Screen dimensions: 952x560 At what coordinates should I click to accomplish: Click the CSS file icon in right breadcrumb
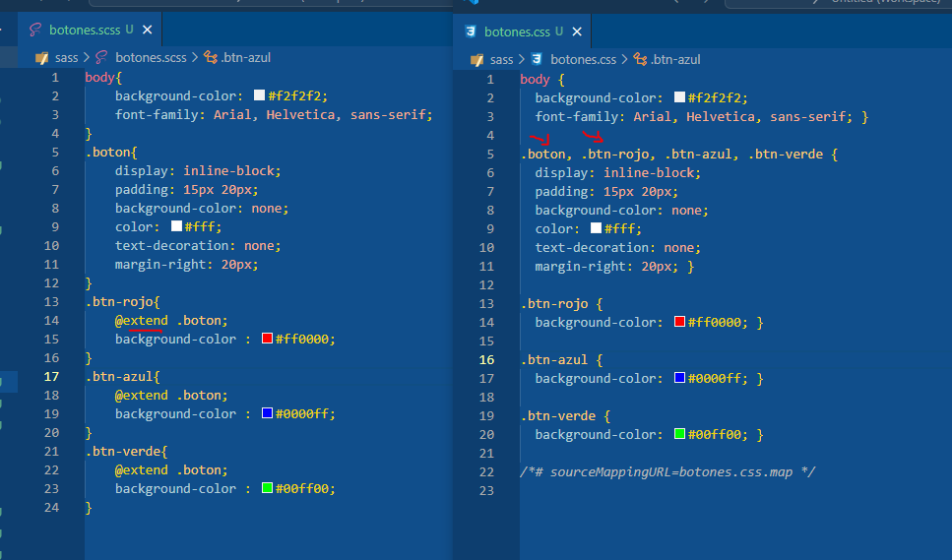(538, 59)
